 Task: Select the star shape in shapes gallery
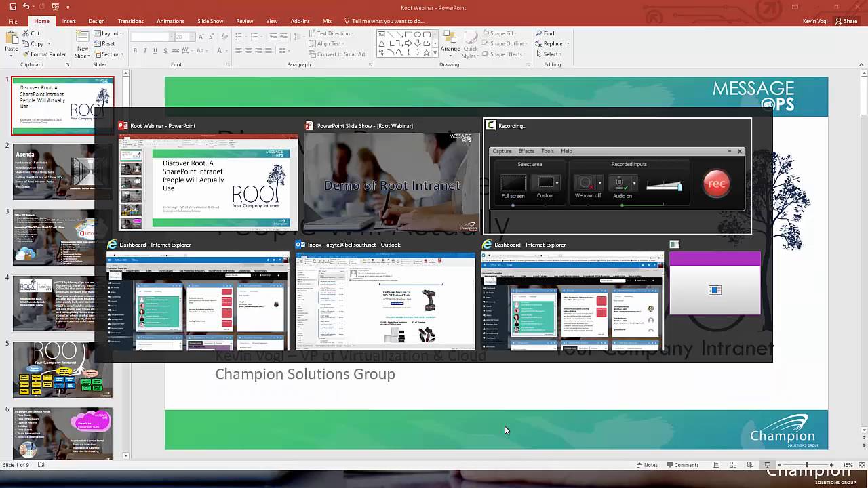[426, 52]
